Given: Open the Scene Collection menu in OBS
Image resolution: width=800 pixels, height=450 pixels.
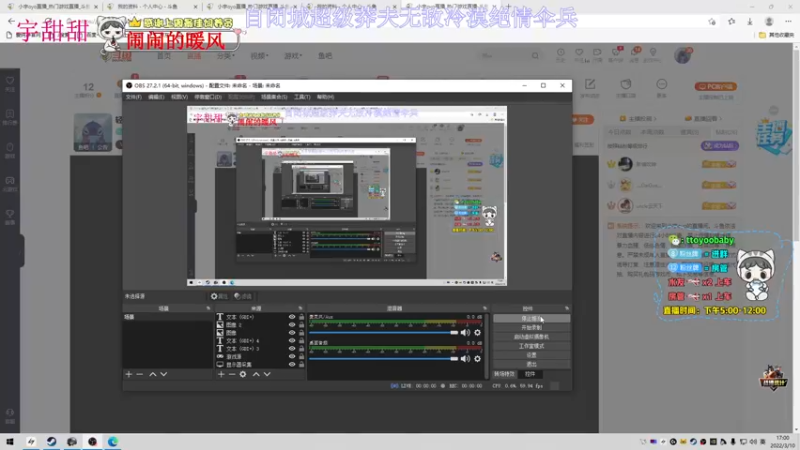Looking at the screenshot, I should tap(274, 97).
